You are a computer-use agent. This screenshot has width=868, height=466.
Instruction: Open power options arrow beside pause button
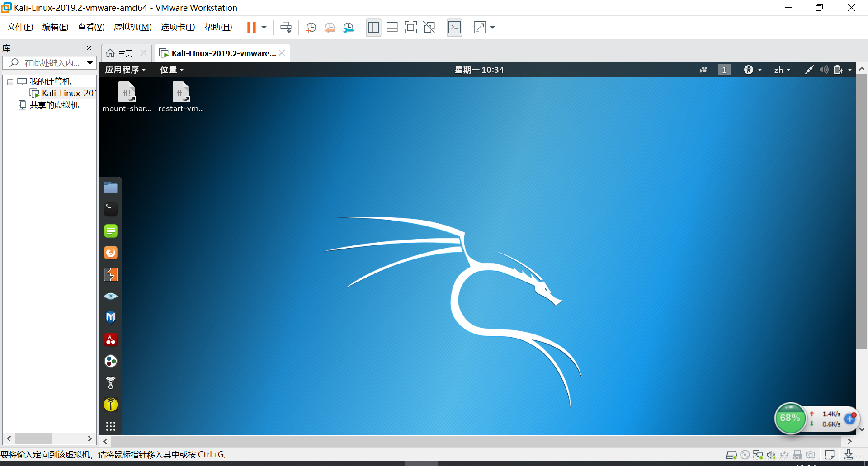[x=264, y=28]
